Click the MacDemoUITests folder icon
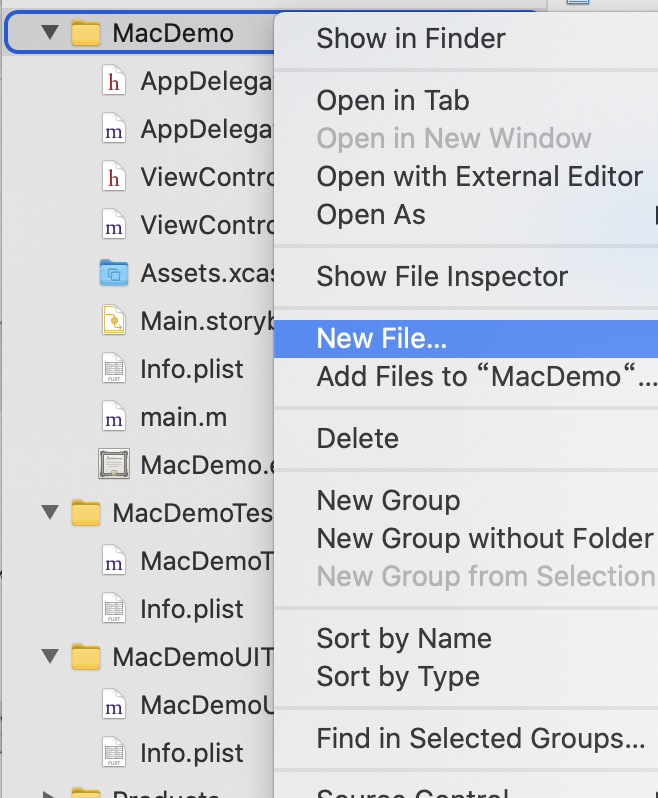The image size is (658, 798). [x=87, y=657]
